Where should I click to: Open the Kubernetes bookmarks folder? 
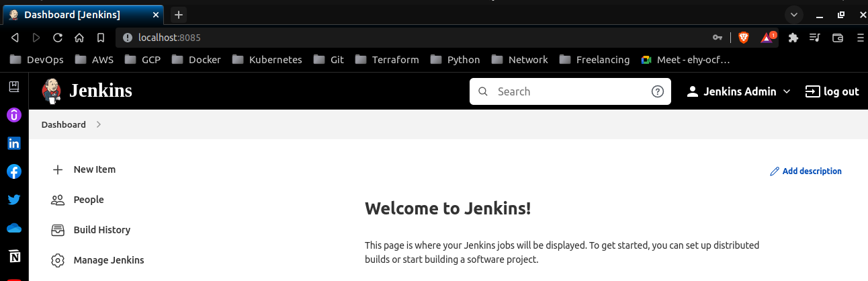coord(267,60)
